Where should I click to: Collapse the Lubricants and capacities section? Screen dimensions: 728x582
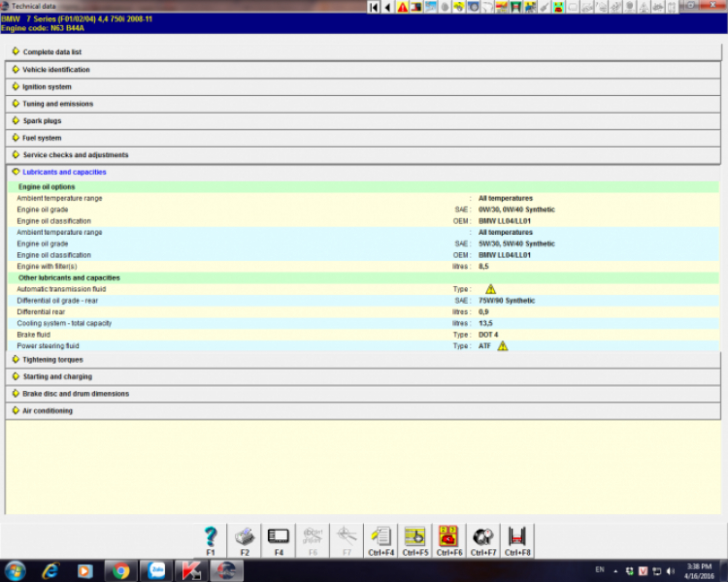pyautogui.click(x=363, y=173)
